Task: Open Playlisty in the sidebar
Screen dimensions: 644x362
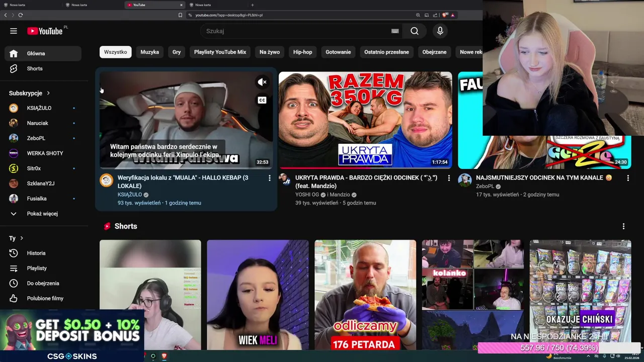Action: click(43, 268)
